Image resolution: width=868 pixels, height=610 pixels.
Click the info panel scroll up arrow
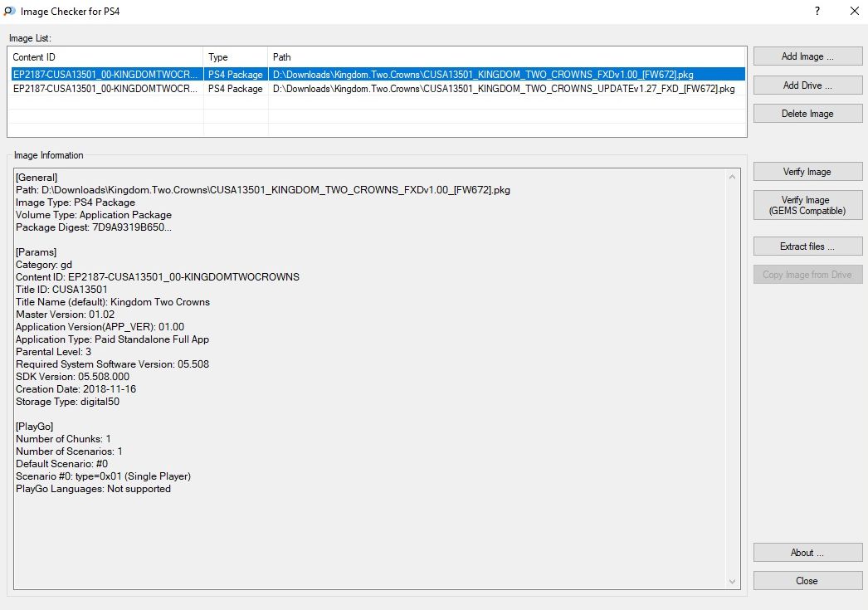(733, 177)
